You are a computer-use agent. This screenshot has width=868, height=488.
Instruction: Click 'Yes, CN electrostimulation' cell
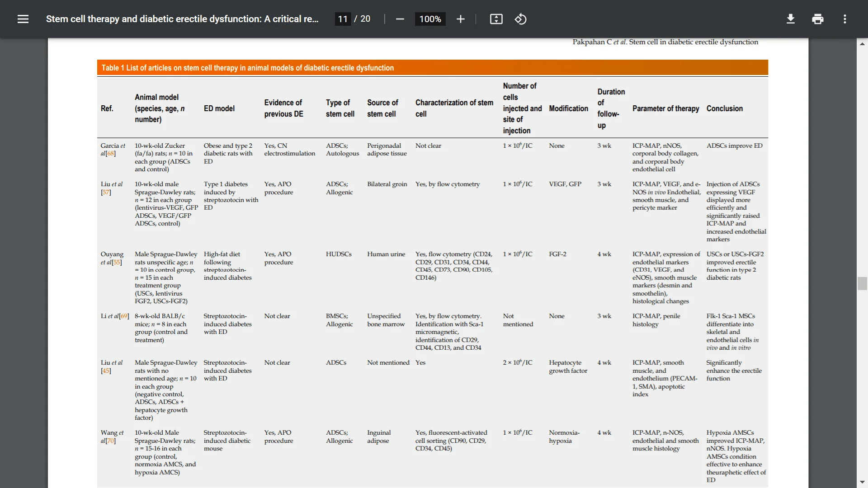(x=290, y=150)
